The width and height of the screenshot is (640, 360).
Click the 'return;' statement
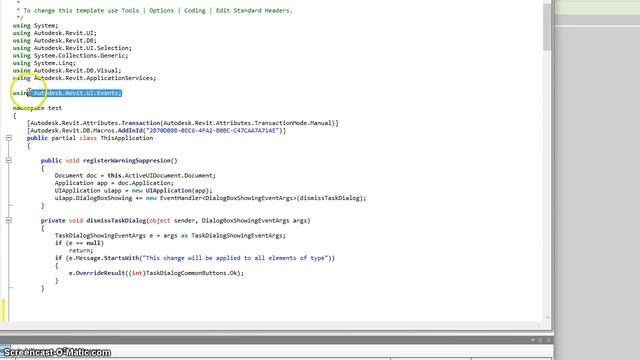(81, 251)
